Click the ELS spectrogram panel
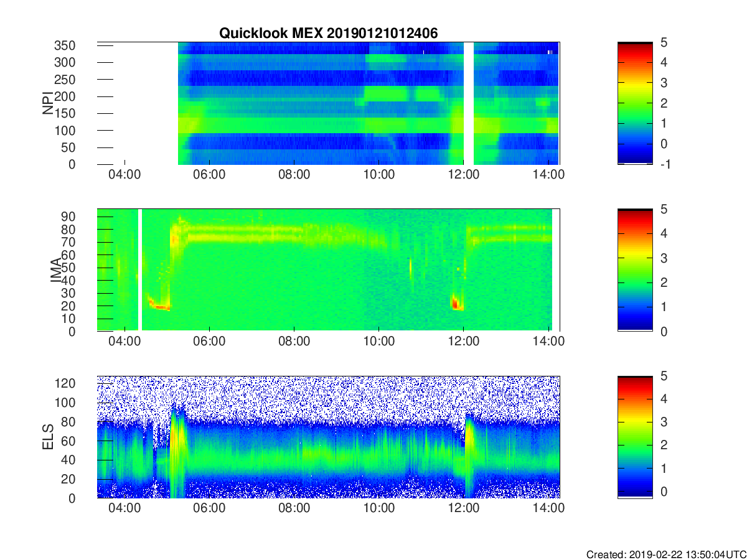Viewport: 747px width, 560px height. 328,437
